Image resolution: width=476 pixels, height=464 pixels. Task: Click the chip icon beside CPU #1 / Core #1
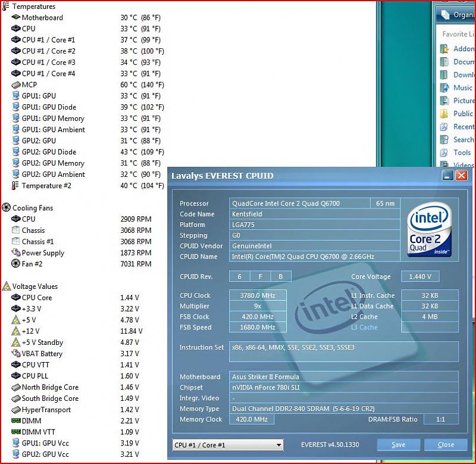[16, 40]
